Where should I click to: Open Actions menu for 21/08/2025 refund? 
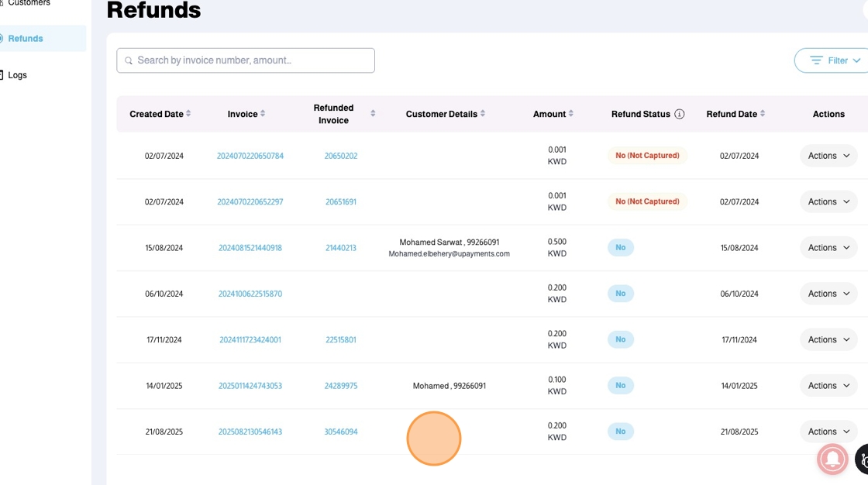(828, 432)
